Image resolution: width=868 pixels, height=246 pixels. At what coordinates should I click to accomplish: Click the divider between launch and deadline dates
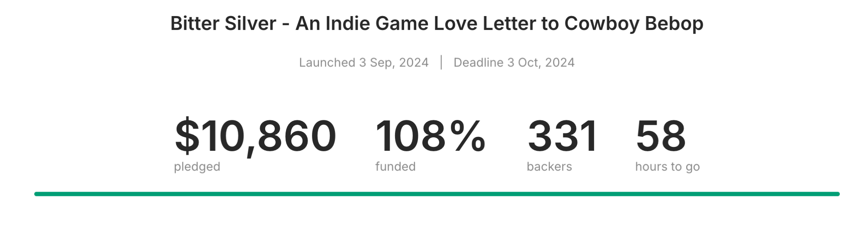pos(441,63)
